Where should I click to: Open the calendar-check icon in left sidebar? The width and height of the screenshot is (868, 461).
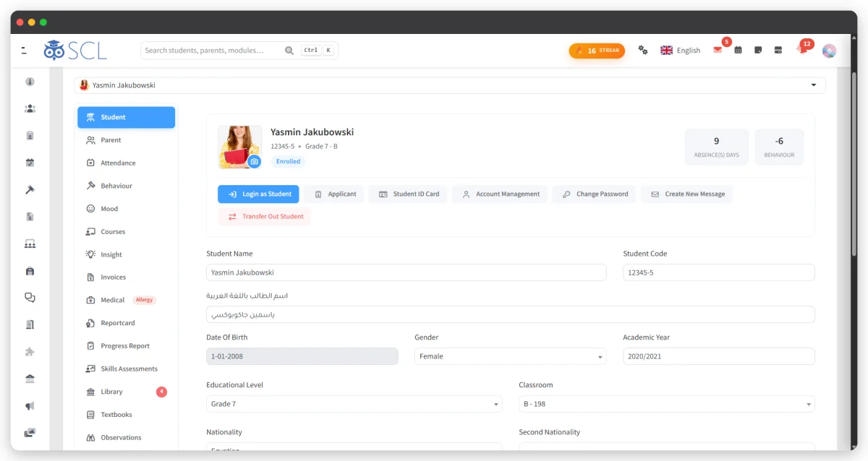pos(30,163)
